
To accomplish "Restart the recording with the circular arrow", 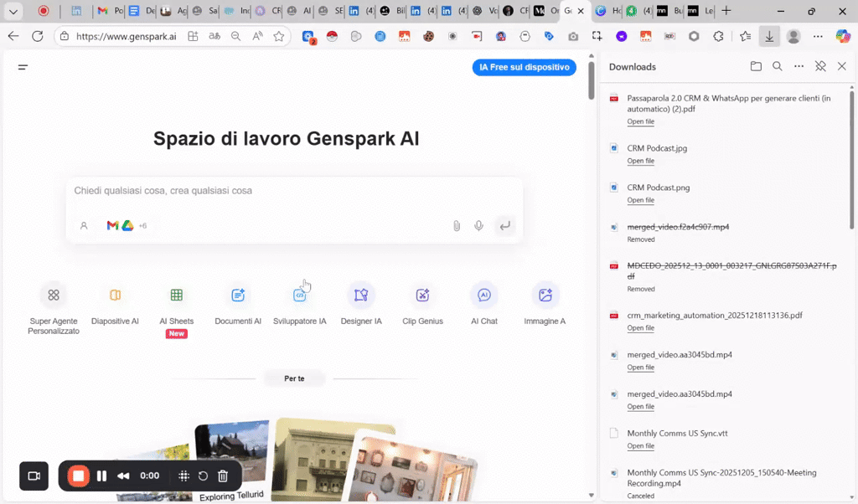I will point(203,476).
